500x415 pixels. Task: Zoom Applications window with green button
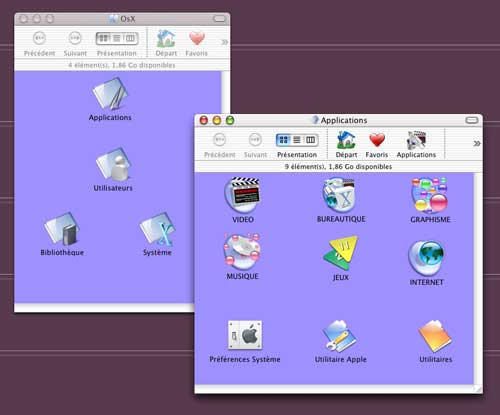pyautogui.click(x=230, y=120)
